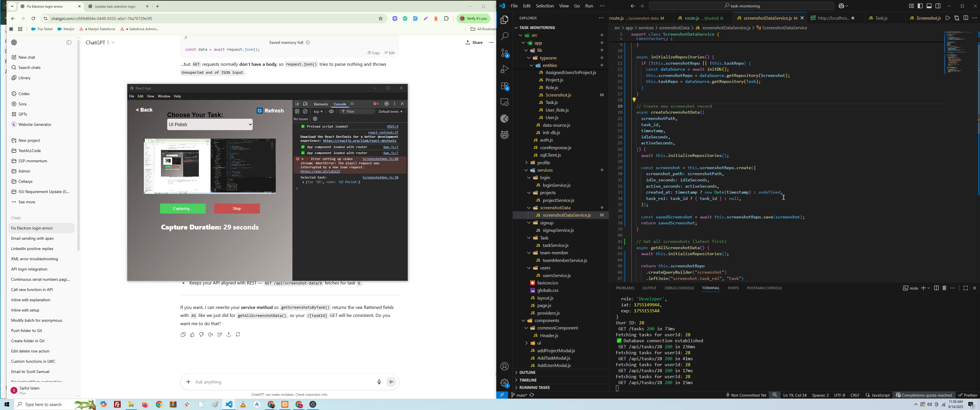Open the Selection menu in VS Code
The width and height of the screenshot is (980, 410).
tap(544, 6)
